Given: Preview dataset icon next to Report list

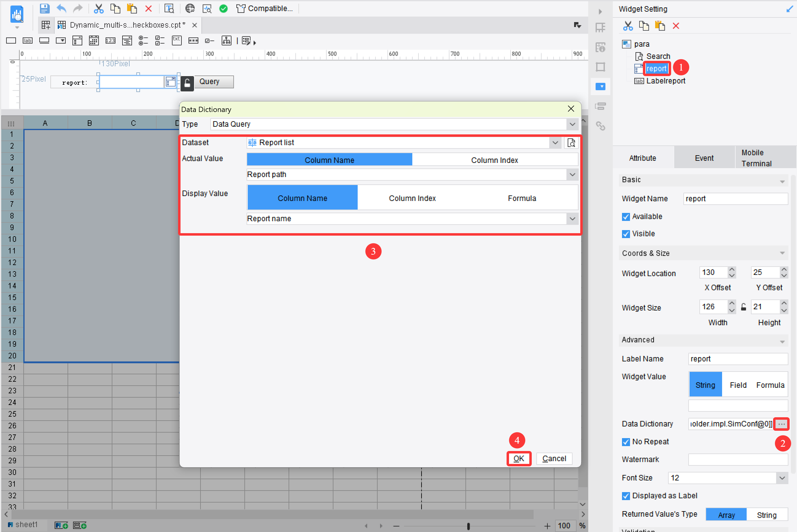Looking at the screenshot, I should pos(571,143).
